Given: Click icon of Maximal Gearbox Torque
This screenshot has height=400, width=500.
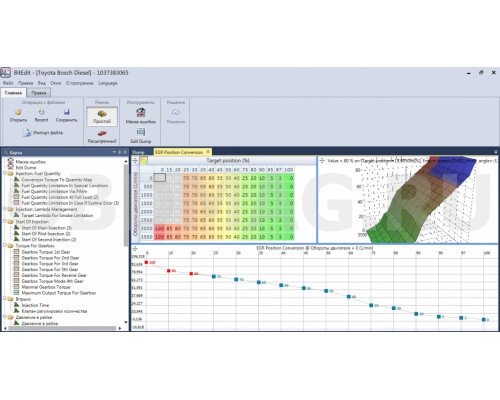Looking at the screenshot, I should [16, 287].
